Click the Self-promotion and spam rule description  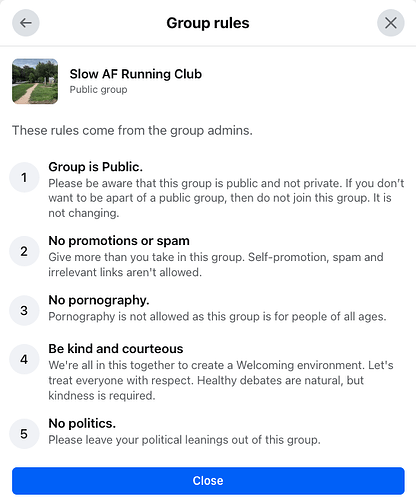216,265
